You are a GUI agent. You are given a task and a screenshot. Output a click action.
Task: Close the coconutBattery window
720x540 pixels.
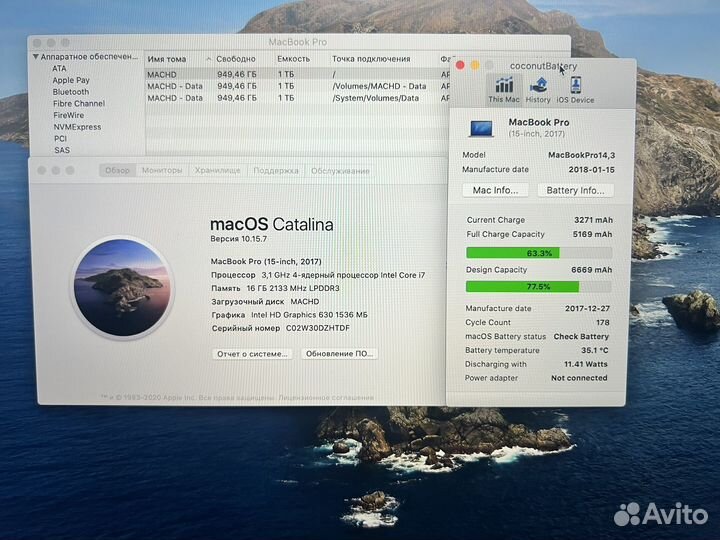click(x=460, y=66)
